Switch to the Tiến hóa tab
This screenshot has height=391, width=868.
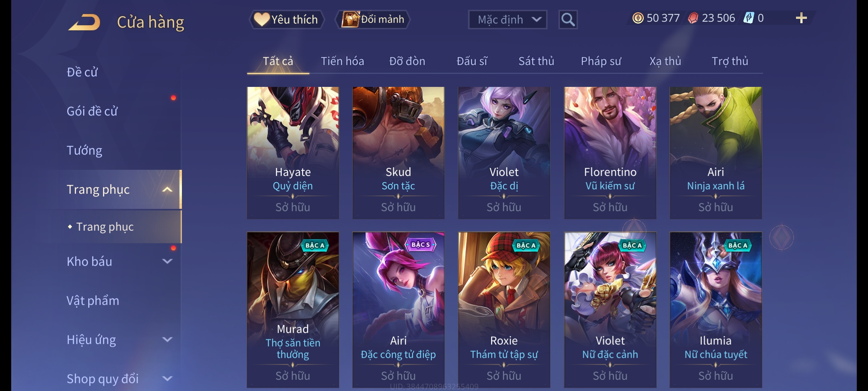(x=342, y=61)
